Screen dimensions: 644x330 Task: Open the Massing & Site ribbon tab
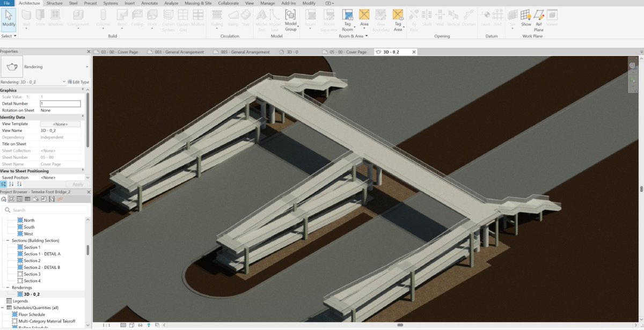[198, 3]
